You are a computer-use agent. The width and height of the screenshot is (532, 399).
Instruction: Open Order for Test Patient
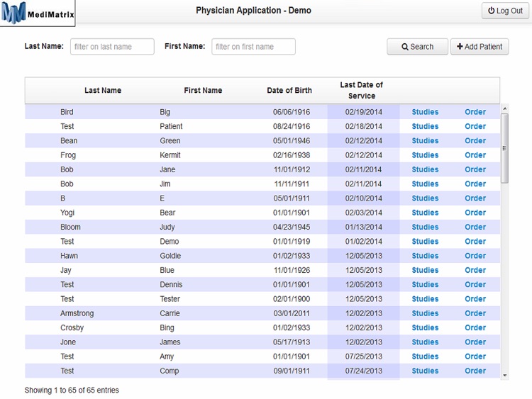pyautogui.click(x=475, y=126)
